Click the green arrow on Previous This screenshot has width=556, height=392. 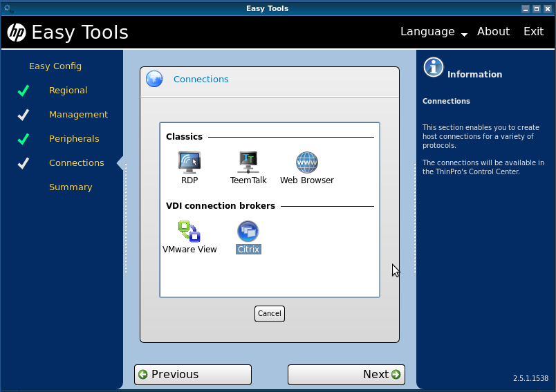143,374
